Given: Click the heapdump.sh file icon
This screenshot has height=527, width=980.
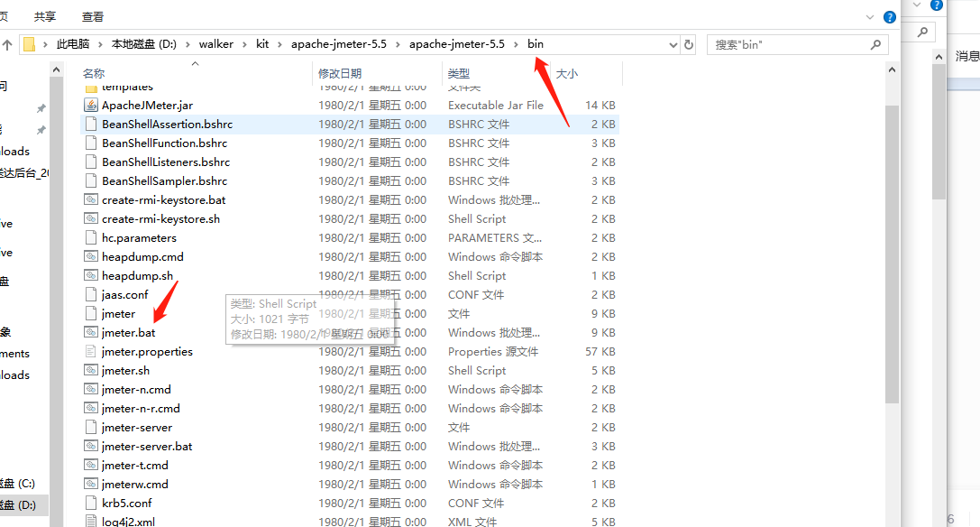Looking at the screenshot, I should click(x=91, y=276).
